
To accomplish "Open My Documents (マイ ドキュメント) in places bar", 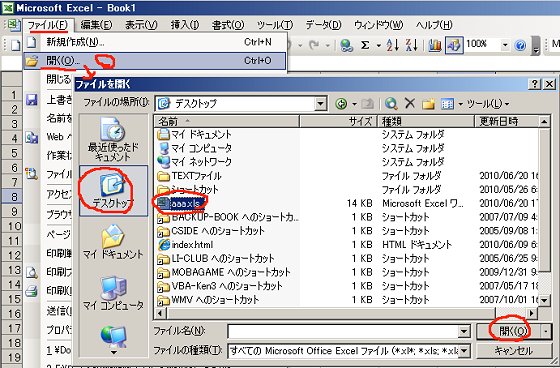I will (113, 242).
